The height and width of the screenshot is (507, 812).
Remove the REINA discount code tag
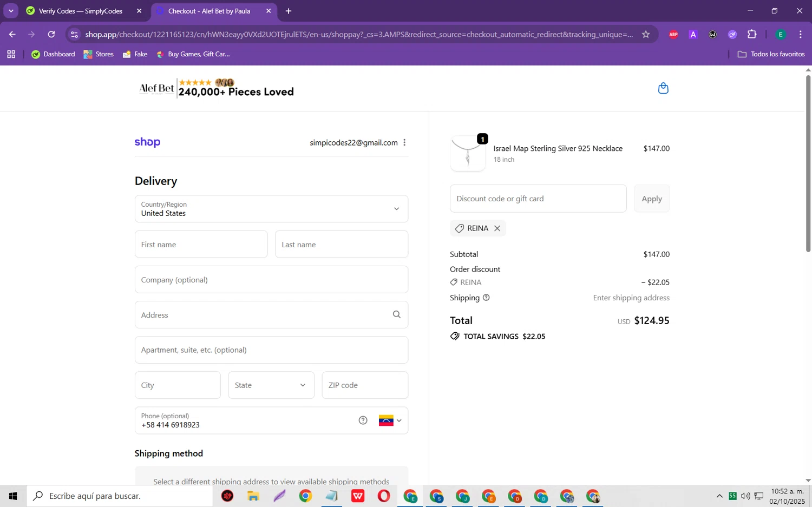click(x=497, y=228)
